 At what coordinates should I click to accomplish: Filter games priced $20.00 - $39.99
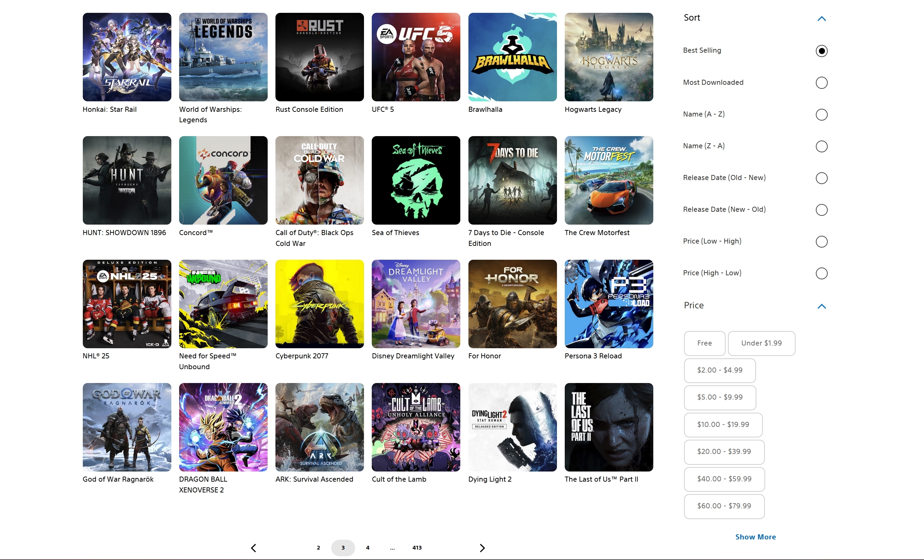pyautogui.click(x=724, y=452)
